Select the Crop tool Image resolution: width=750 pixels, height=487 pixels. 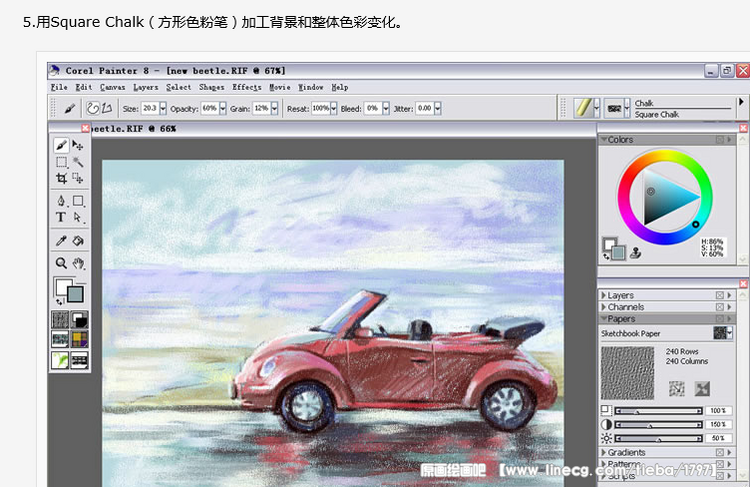tap(61, 178)
